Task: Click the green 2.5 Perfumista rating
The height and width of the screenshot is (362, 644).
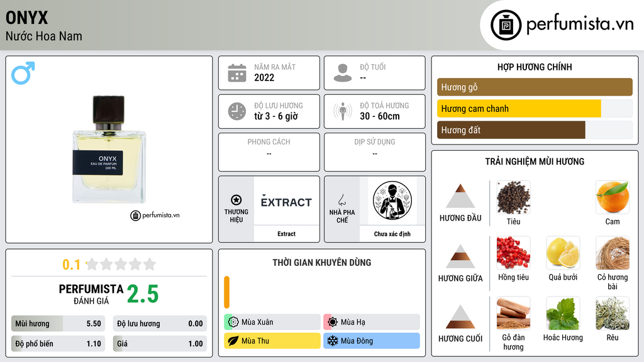Action: coord(143,294)
